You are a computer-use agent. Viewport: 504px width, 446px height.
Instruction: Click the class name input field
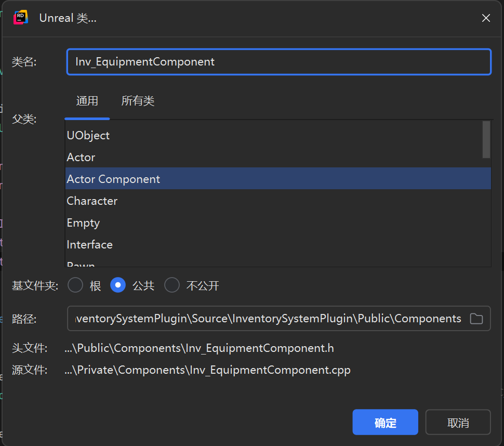(x=278, y=62)
